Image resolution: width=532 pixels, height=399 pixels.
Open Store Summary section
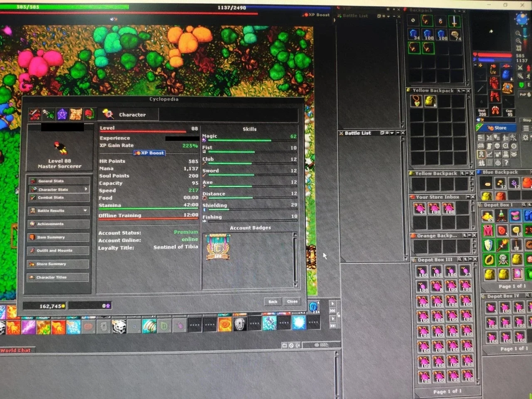click(59, 264)
